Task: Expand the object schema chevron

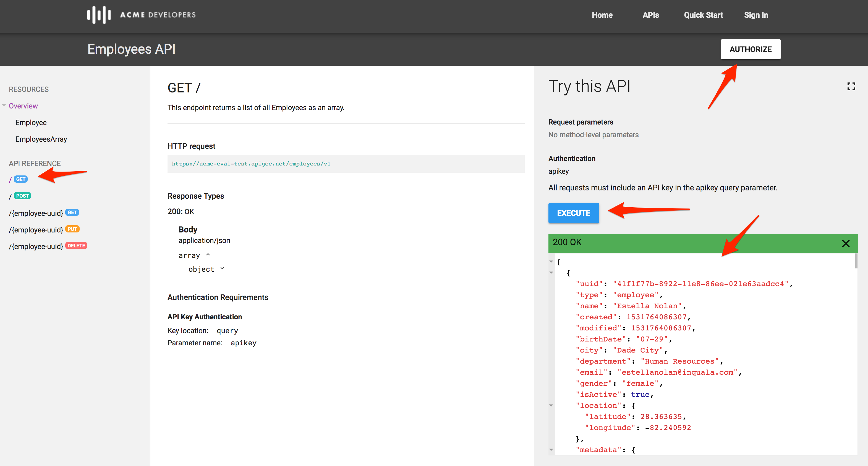Action: (222, 269)
